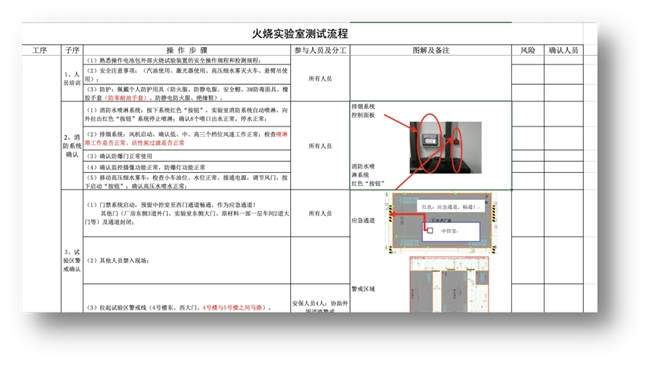This screenshot has height=365, width=650.
Task: Select the 操作步骤 header cell
Action: (x=187, y=50)
